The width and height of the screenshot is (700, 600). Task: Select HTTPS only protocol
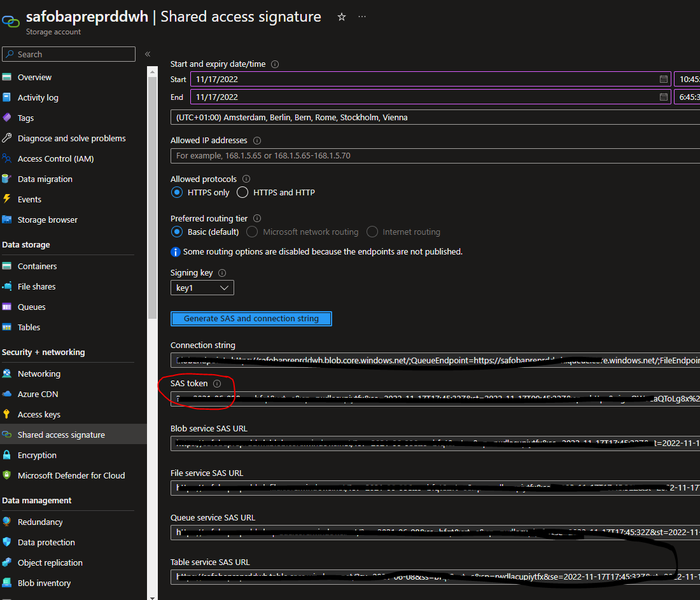(x=177, y=192)
